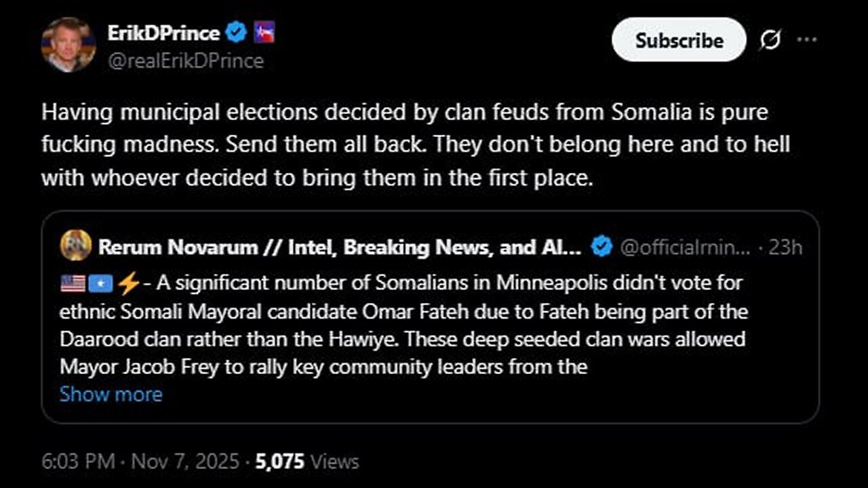Click the affiliation badge after ErikDPrince's checkmark
The width and height of the screenshot is (868, 488).
(x=264, y=33)
